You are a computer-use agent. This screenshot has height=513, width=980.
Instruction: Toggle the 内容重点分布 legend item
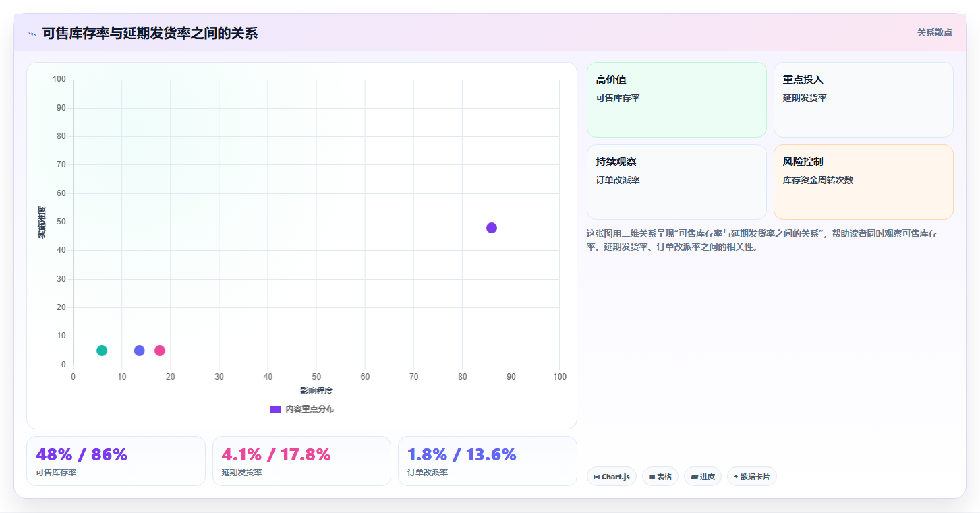click(x=301, y=409)
